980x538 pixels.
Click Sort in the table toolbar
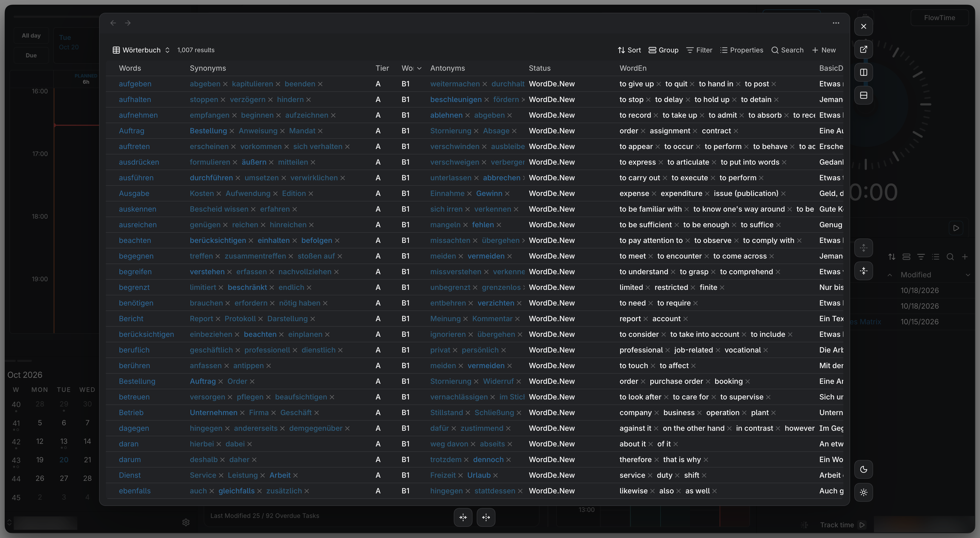coord(629,50)
